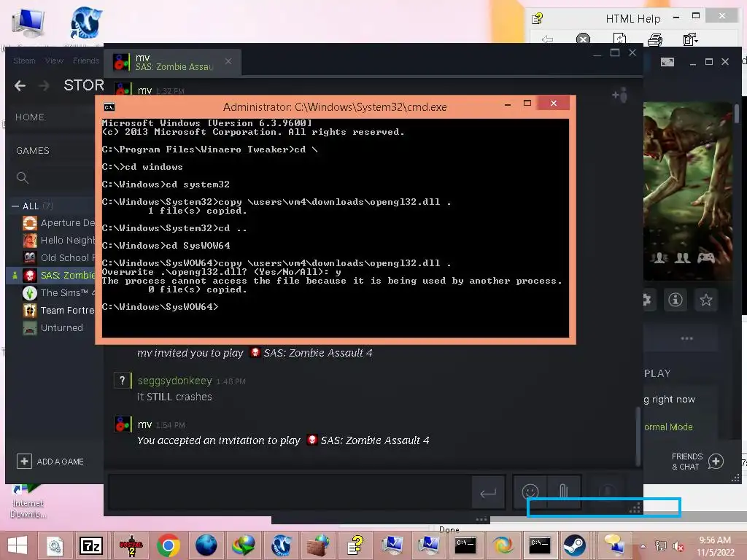Open Internet Download desktop shortcut

pyautogui.click(x=28, y=501)
